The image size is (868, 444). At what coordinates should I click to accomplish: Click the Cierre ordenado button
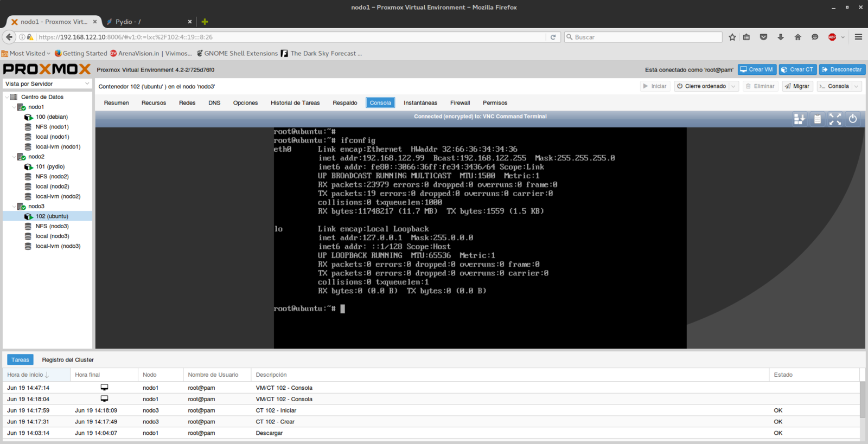point(701,86)
